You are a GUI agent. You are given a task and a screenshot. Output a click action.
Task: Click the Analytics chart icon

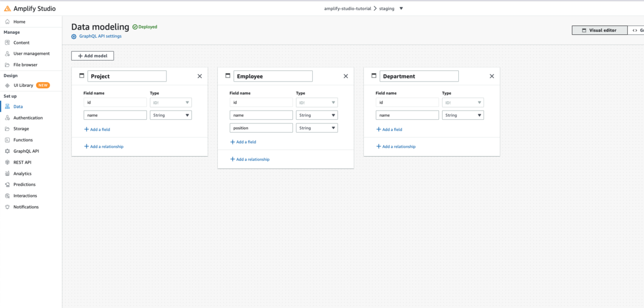(x=8, y=174)
